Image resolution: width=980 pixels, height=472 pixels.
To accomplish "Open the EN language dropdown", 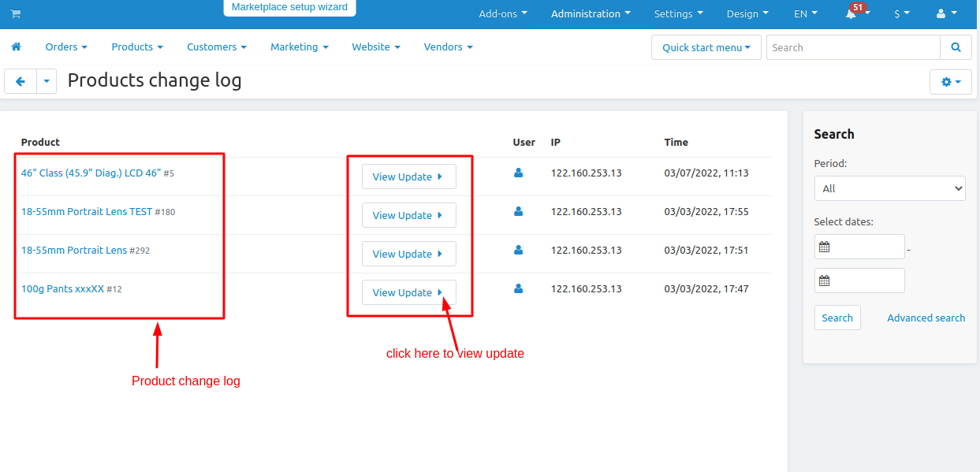I will coord(806,13).
